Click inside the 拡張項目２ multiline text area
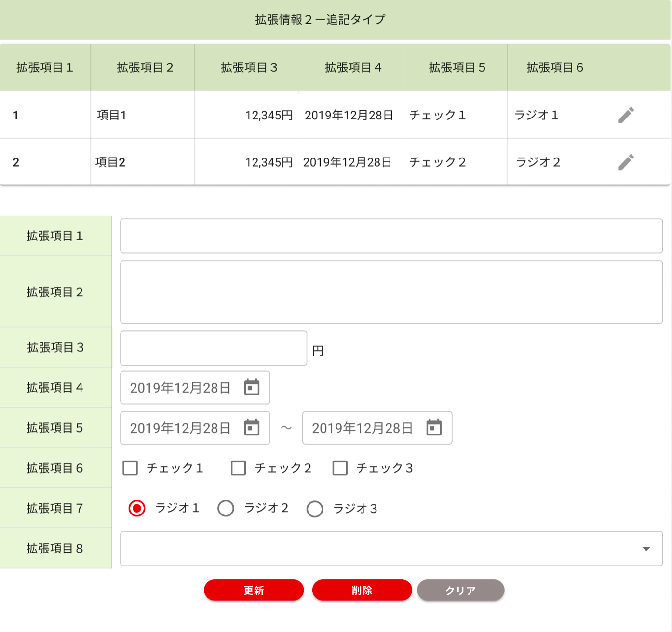The width and height of the screenshot is (672, 632). tap(391, 292)
